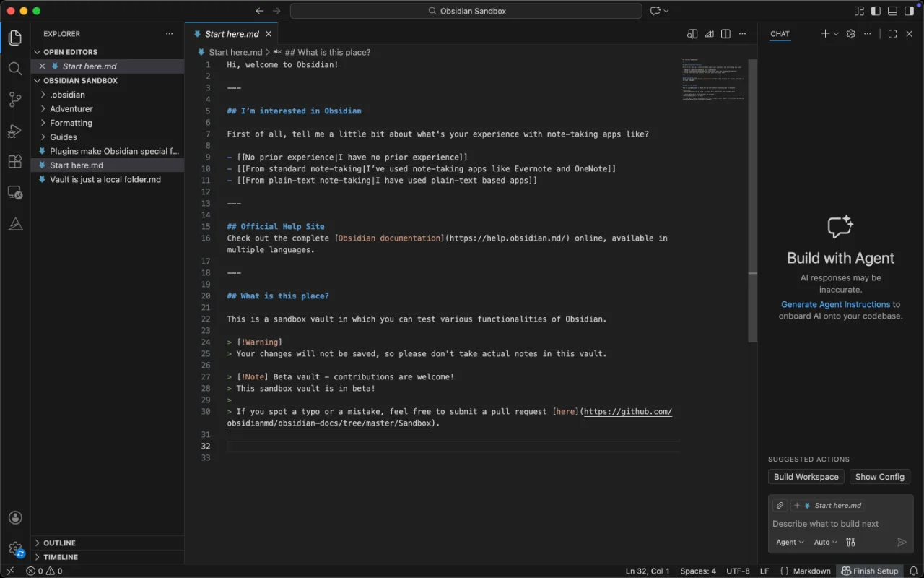This screenshot has height=578, width=924.
Task: Click the attach context paperclip icon
Action: [780, 506]
